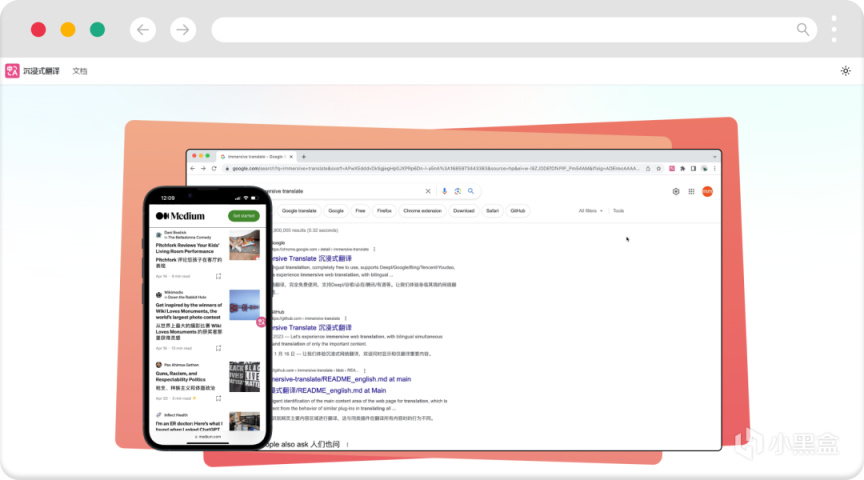The height and width of the screenshot is (480, 864).
Task: Select the 'Firefox' filter chip
Action: tap(385, 211)
